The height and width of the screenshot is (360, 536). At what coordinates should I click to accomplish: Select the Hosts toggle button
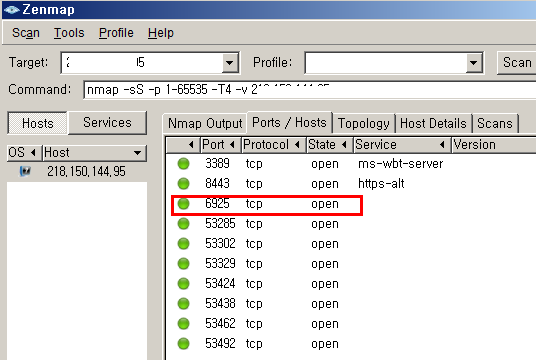click(38, 123)
